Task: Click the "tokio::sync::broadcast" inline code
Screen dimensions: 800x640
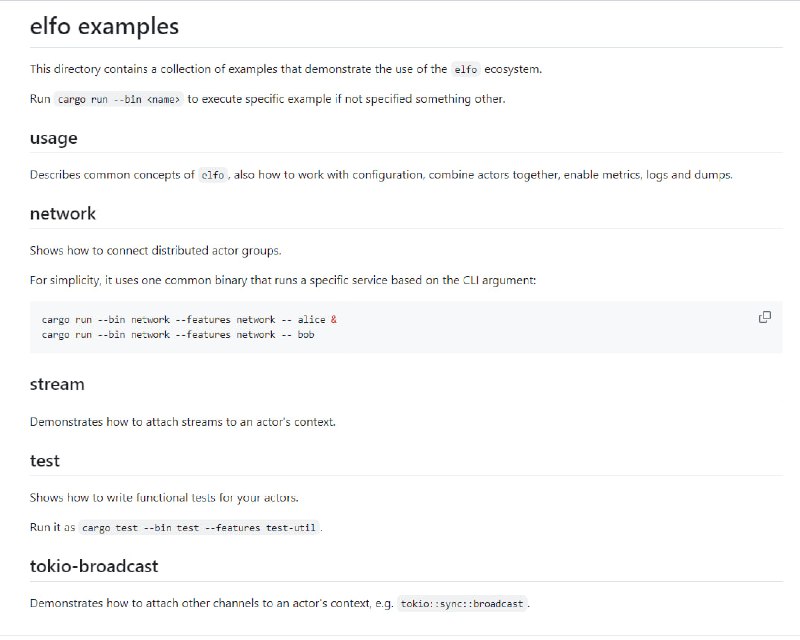Action: (462, 604)
